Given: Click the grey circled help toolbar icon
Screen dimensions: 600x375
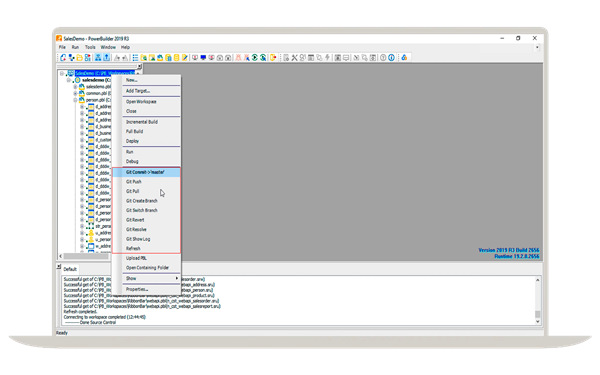Looking at the screenshot, I should (383, 57).
